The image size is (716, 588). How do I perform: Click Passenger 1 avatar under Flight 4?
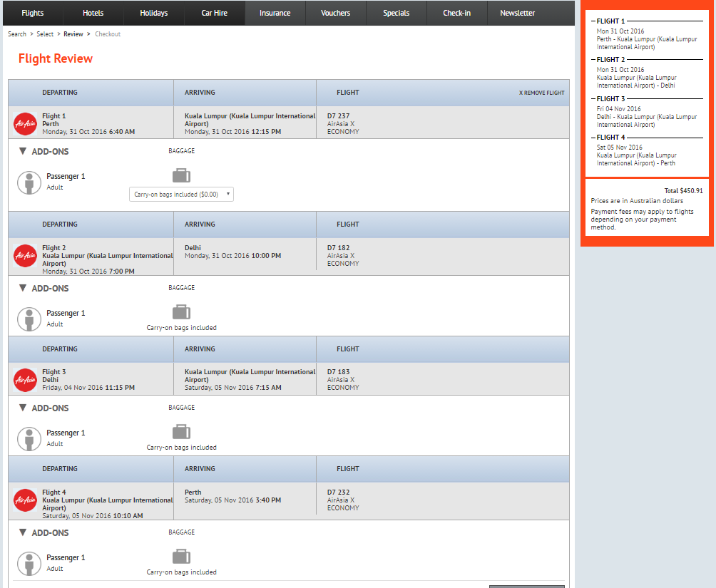click(x=29, y=564)
